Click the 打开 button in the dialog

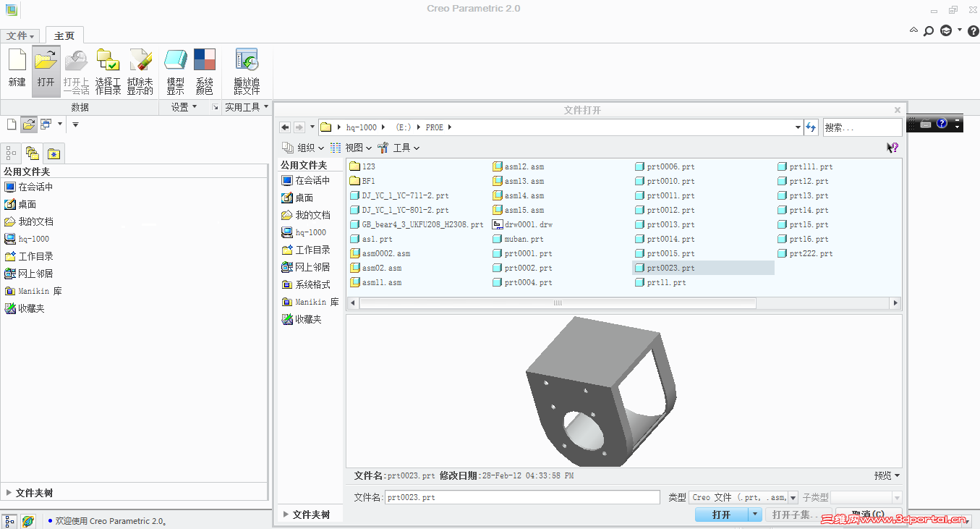click(x=721, y=515)
